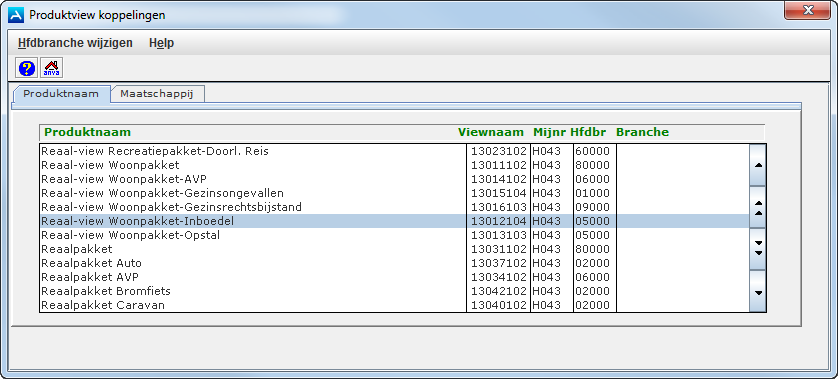Click the application icon in title bar

click(x=16, y=15)
